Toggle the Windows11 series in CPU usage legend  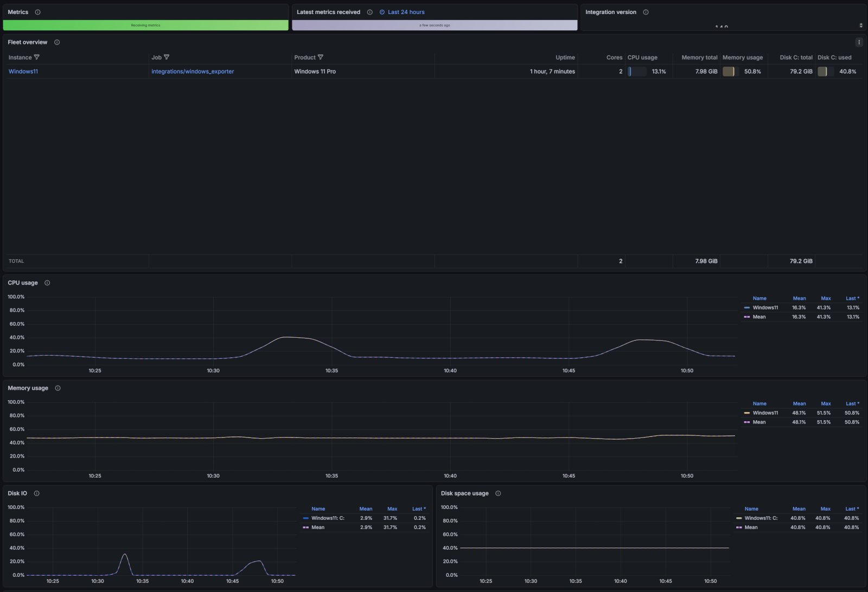[x=767, y=307]
